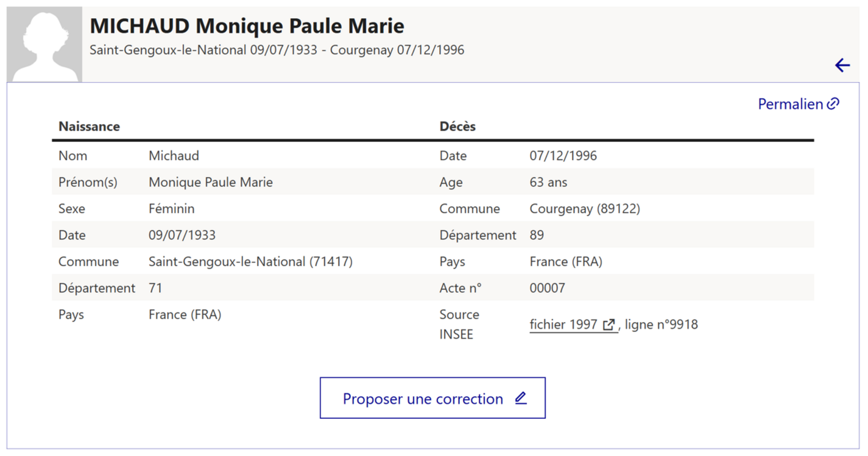The image size is (868, 456).
Task: Click the Nom value Michaud
Action: pos(174,156)
